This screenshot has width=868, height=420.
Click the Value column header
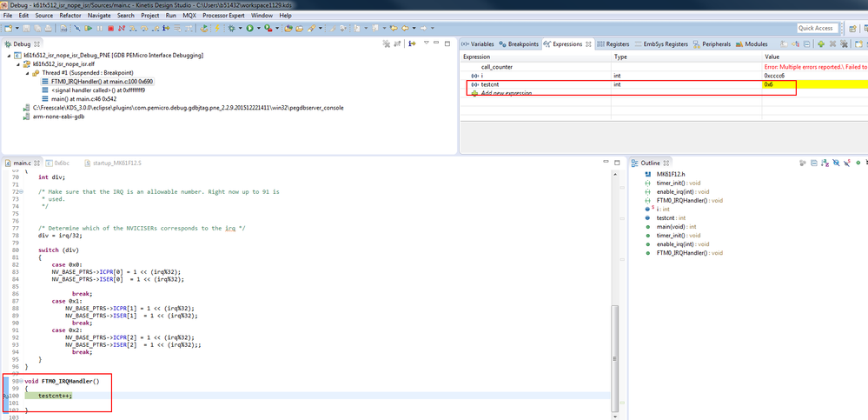coord(815,57)
